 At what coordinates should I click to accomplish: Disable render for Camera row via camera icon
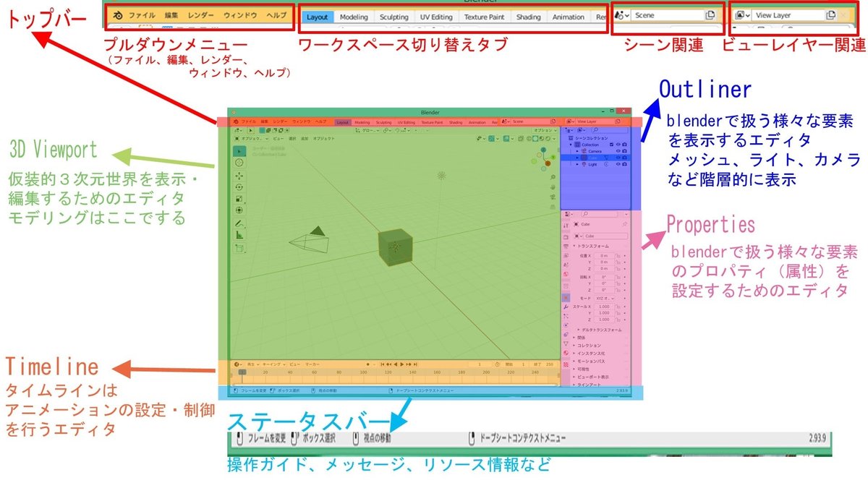click(625, 151)
